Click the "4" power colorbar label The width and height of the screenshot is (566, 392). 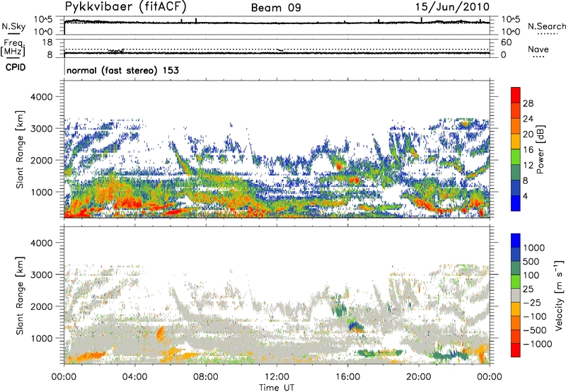pos(526,196)
